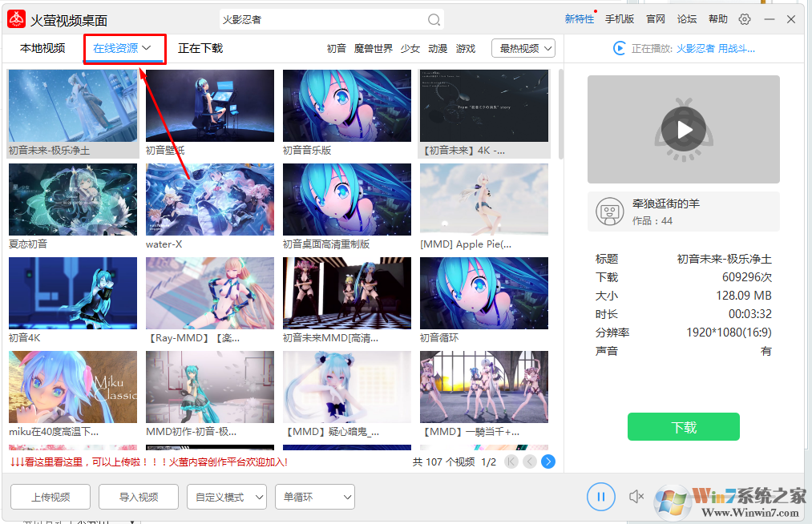
Task: Switch to the 正在下载 tab
Action: [x=200, y=48]
